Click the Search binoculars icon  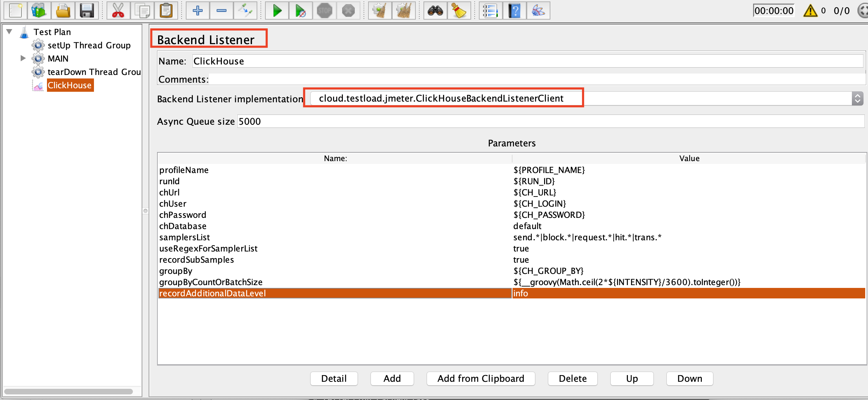[x=435, y=11]
